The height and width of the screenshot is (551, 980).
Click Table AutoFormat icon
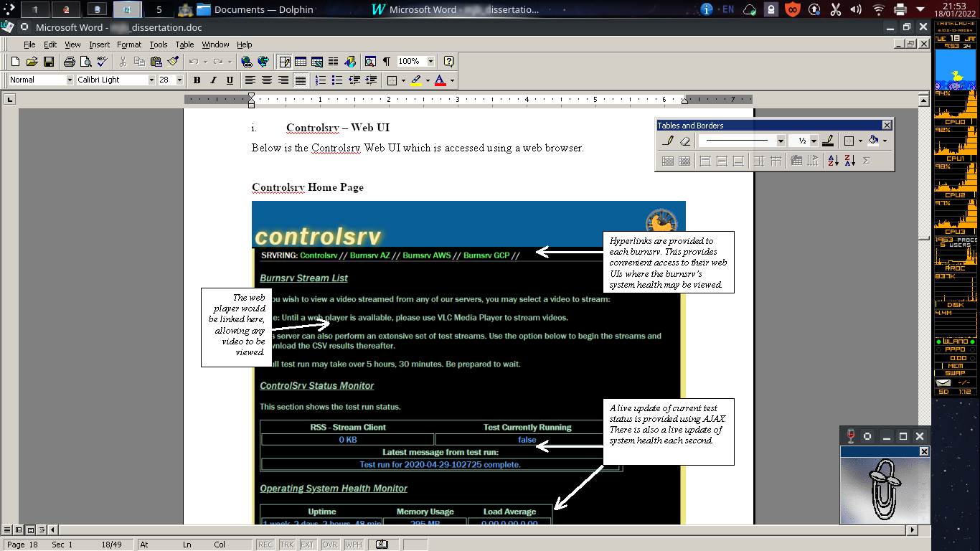click(x=796, y=161)
